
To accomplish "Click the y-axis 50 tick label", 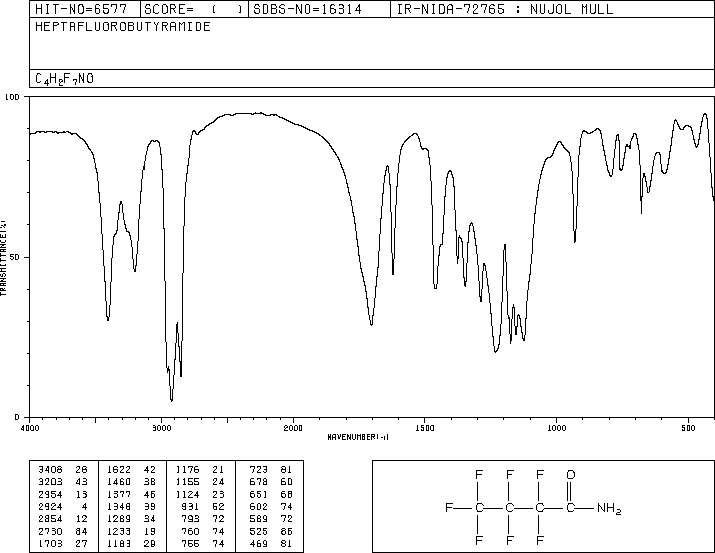I will point(15,257).
